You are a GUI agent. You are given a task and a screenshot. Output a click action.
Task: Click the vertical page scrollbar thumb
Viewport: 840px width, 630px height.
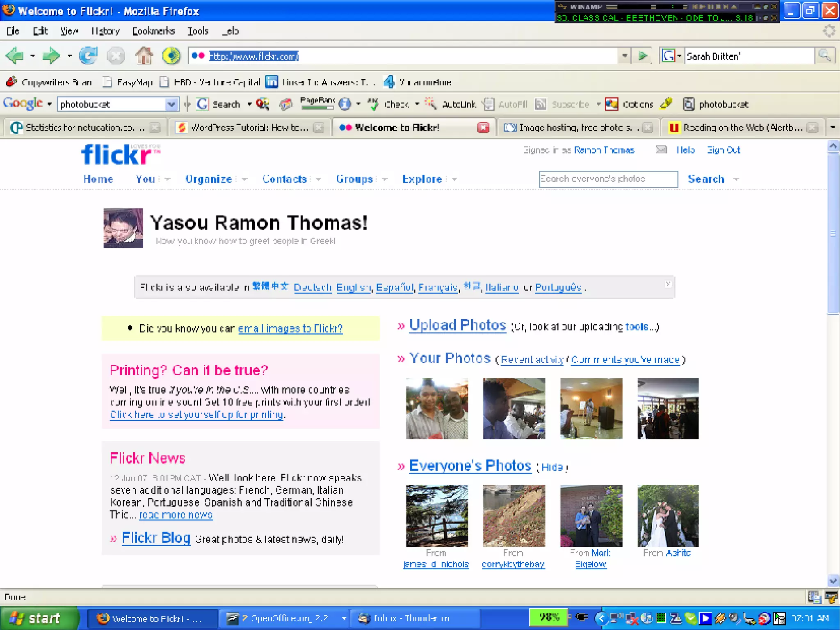[x=833, y=234]
